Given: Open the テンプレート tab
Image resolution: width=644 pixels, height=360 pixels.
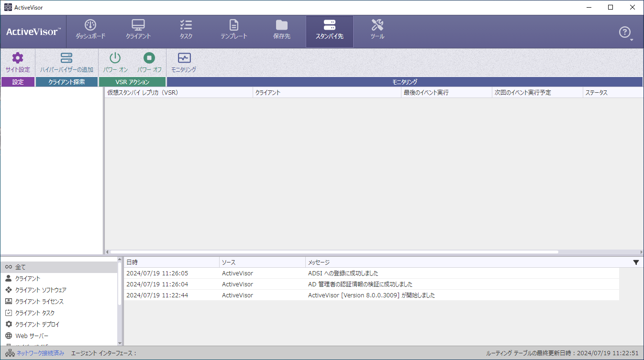Looking at the screenshot, I should 234,30.
